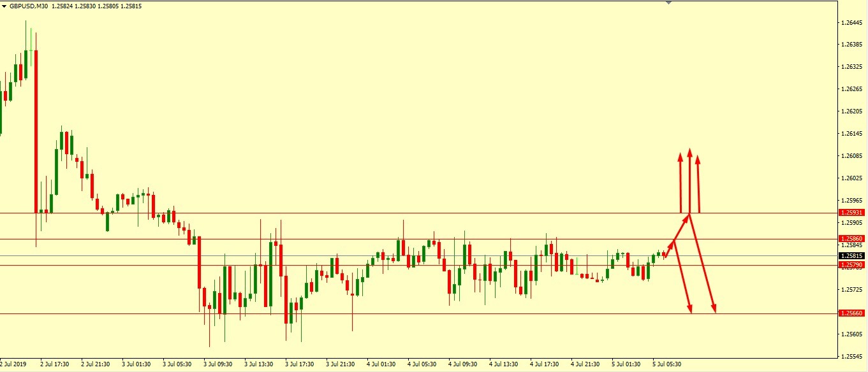Click the GBPUSD,M30 symbol title text

click(29, 6)
